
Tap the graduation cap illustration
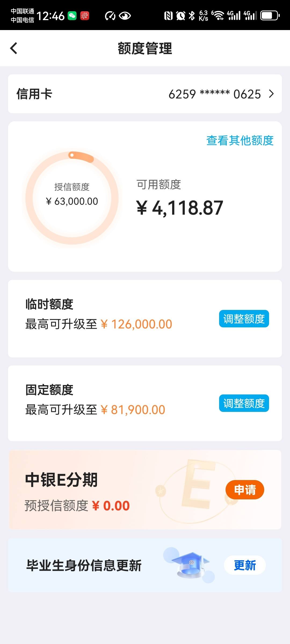coord(190,565)
